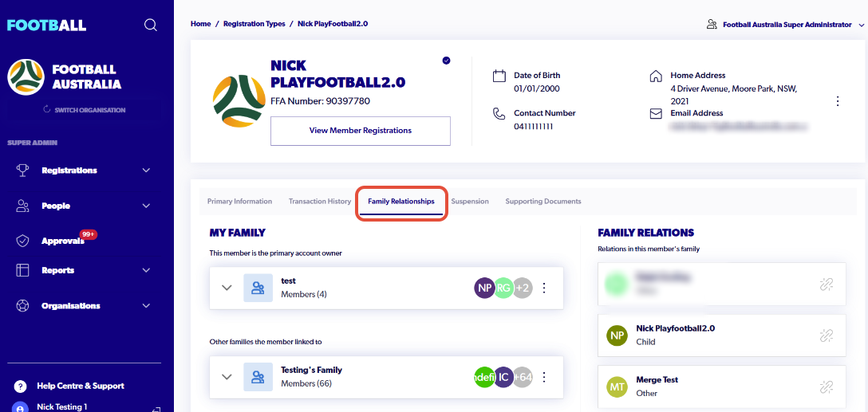Open the member profile three-dot menu
Screen dimensions: 868x412
tap(838, 101)
